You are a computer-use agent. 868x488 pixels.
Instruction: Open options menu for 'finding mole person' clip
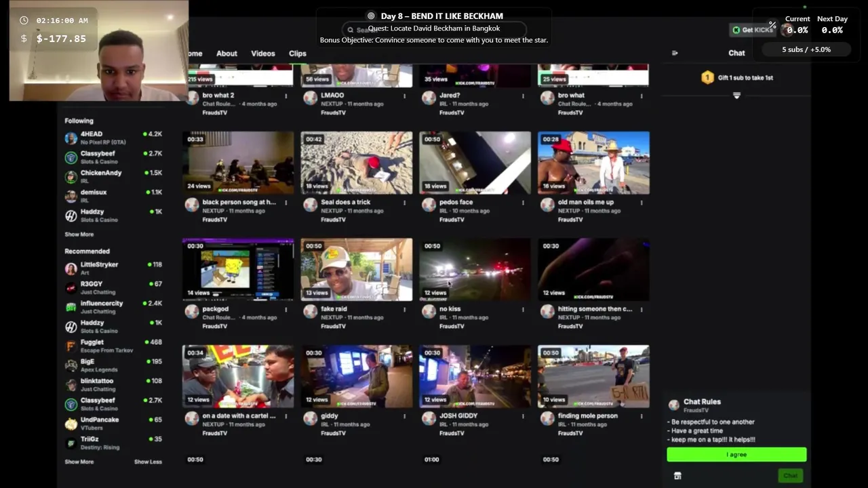tap(642, 416)
